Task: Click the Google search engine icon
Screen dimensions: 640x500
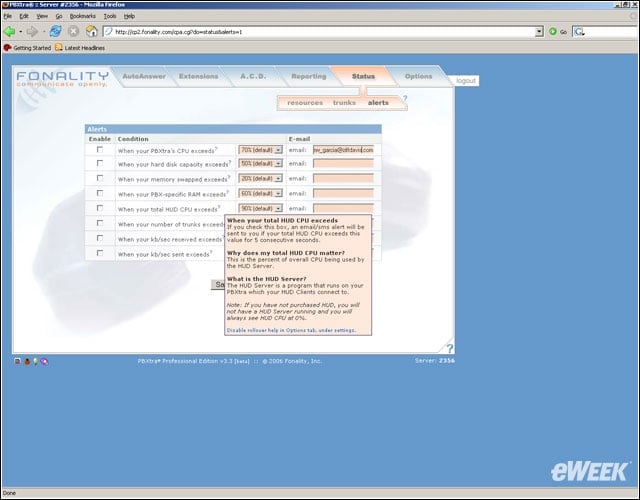Action: 579,32
